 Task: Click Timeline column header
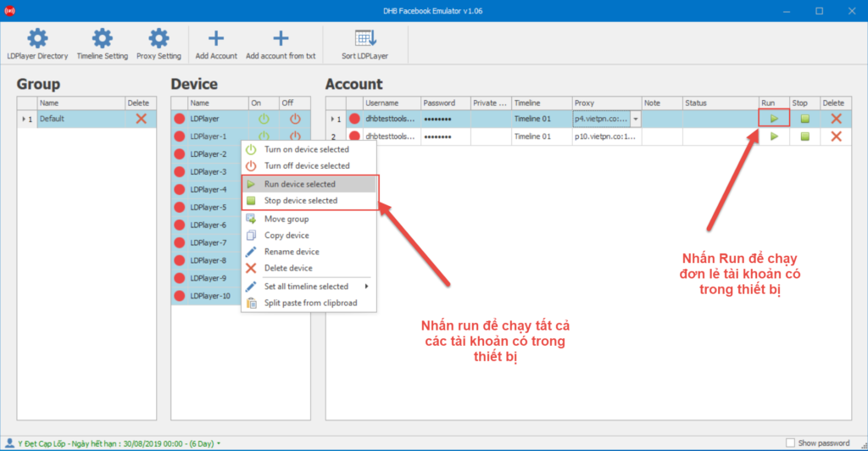tap(542, 103)
